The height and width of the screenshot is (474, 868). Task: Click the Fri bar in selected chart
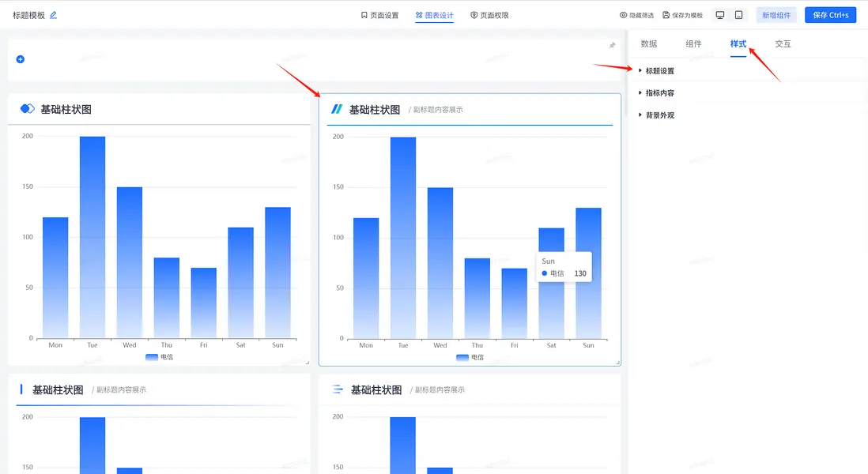tap(515, 303)
